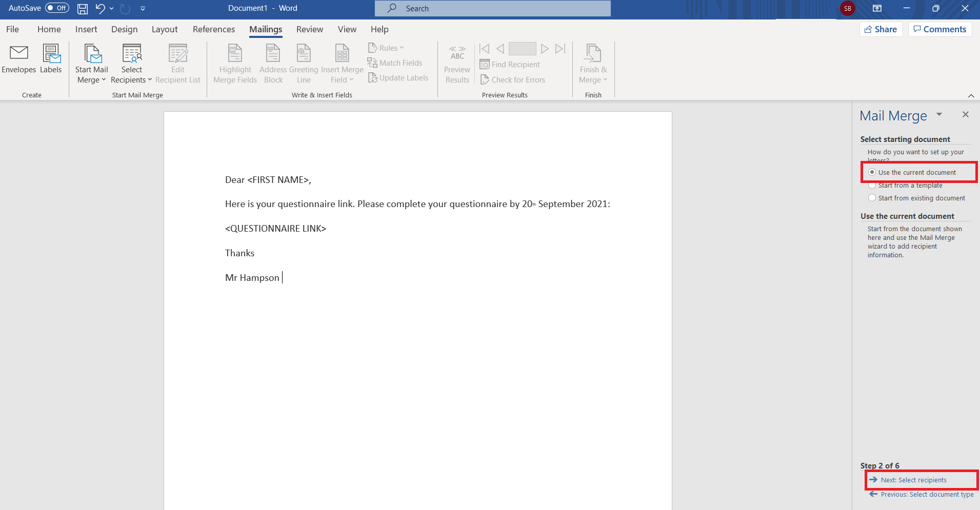Go to Next: Select recipients
This screenshot has height=510, width=980.
[x=913, y=480]
